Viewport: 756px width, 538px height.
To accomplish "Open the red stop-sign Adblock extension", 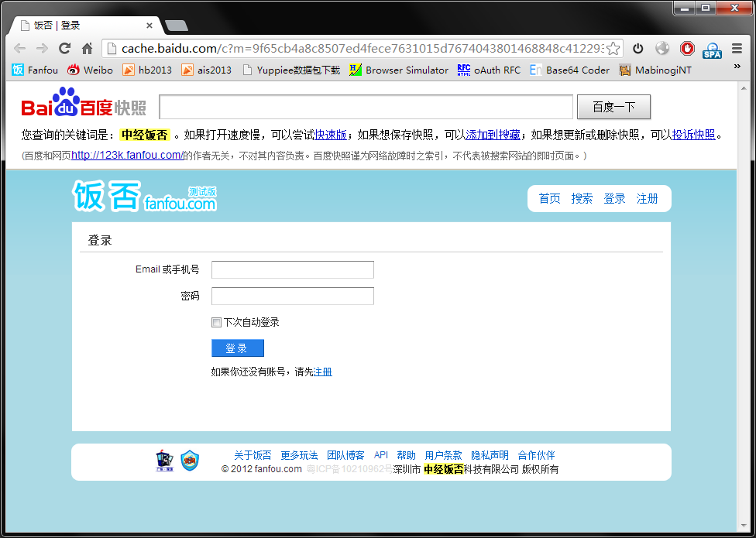I will click(687, 48).
